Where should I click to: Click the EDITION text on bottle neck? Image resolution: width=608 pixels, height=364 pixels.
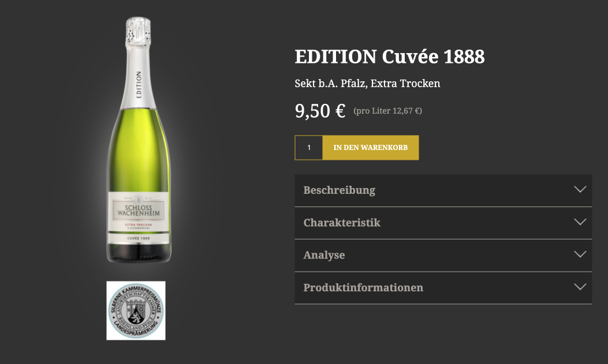(139, 86)
